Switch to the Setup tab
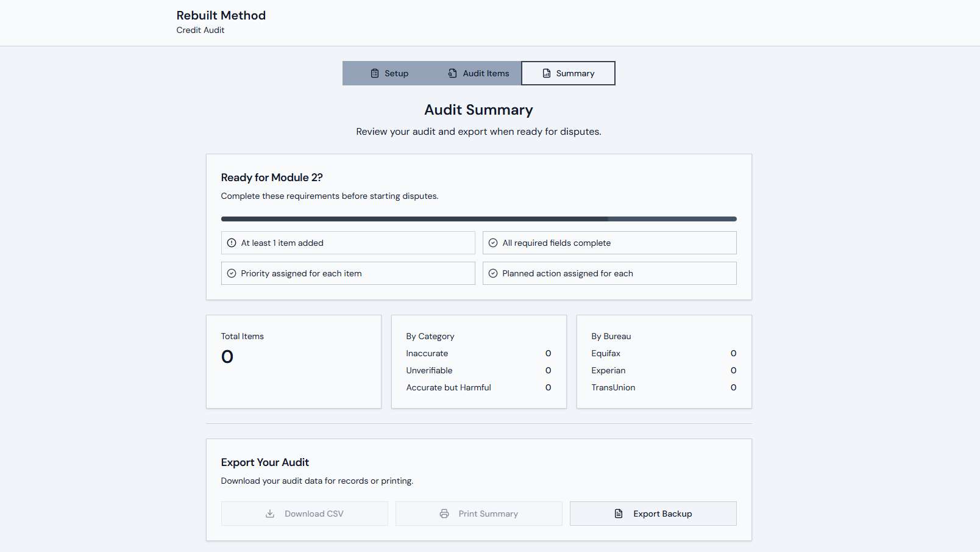 click(x=389, y=73)
